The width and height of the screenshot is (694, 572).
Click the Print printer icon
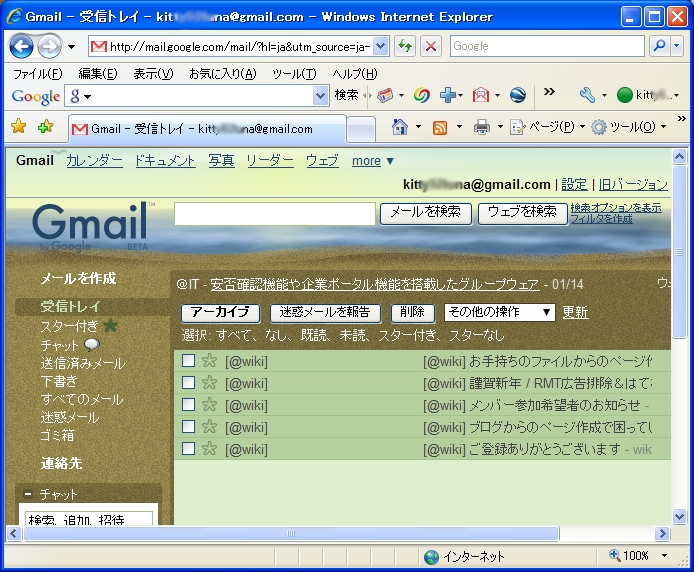[x=482, y=128]
